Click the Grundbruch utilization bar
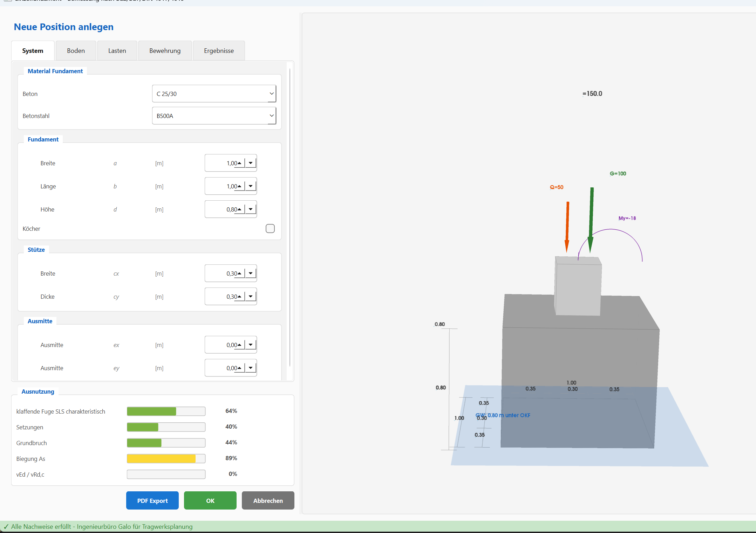The height and width of the screenshot is (533, 756). click(166, 443)
